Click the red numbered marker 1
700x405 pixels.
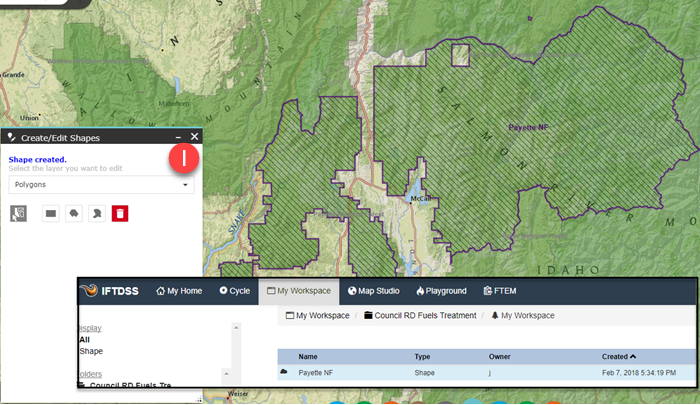(x=182, y=157)
